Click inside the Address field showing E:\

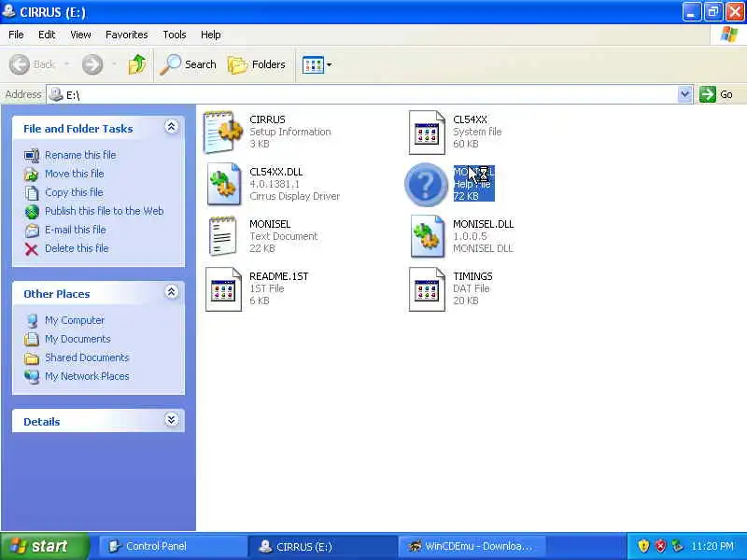click(x=362, y=94)
